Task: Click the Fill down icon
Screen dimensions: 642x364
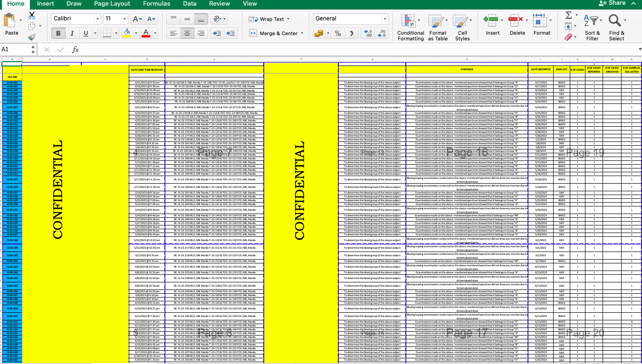Action: (568, 26)
